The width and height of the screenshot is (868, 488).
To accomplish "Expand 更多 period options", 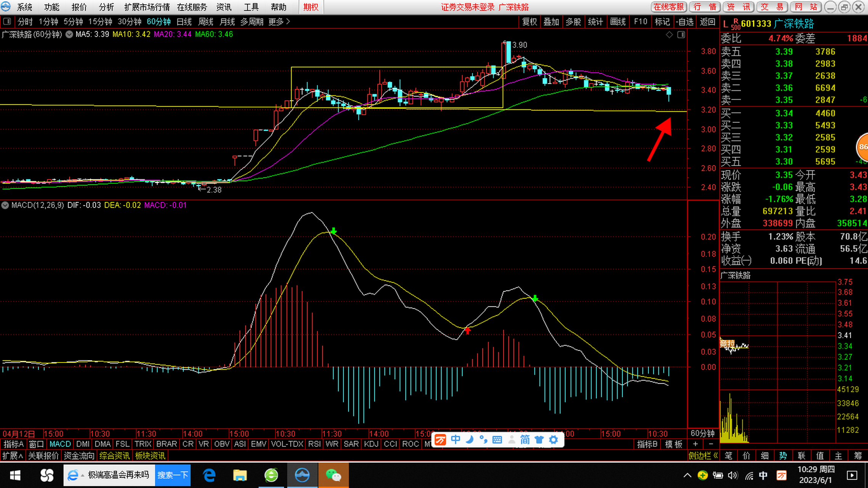I will (279, 22).
